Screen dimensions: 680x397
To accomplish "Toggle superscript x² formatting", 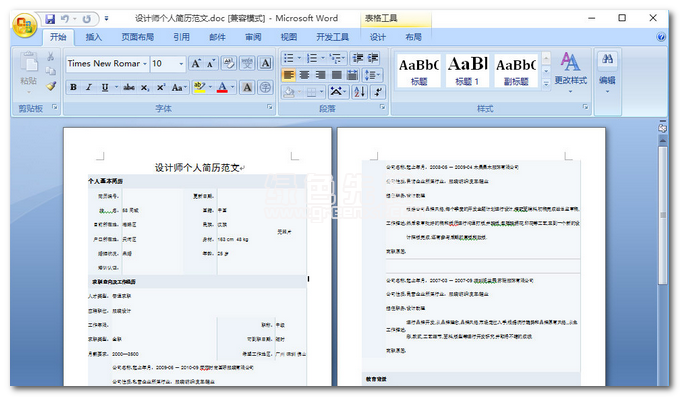I will 161,87.
